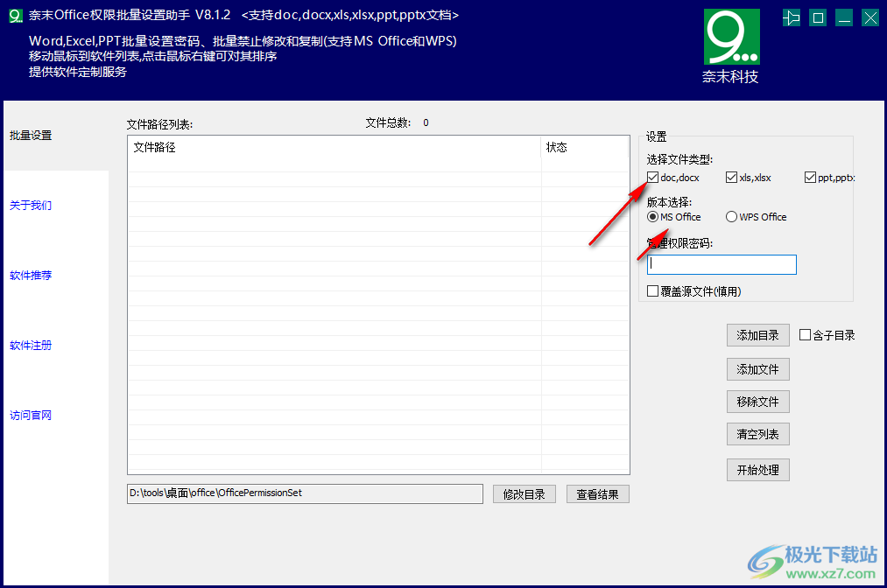Click the 查看结果 button
This screenshot has height=588, width=887.
point(598,494)
